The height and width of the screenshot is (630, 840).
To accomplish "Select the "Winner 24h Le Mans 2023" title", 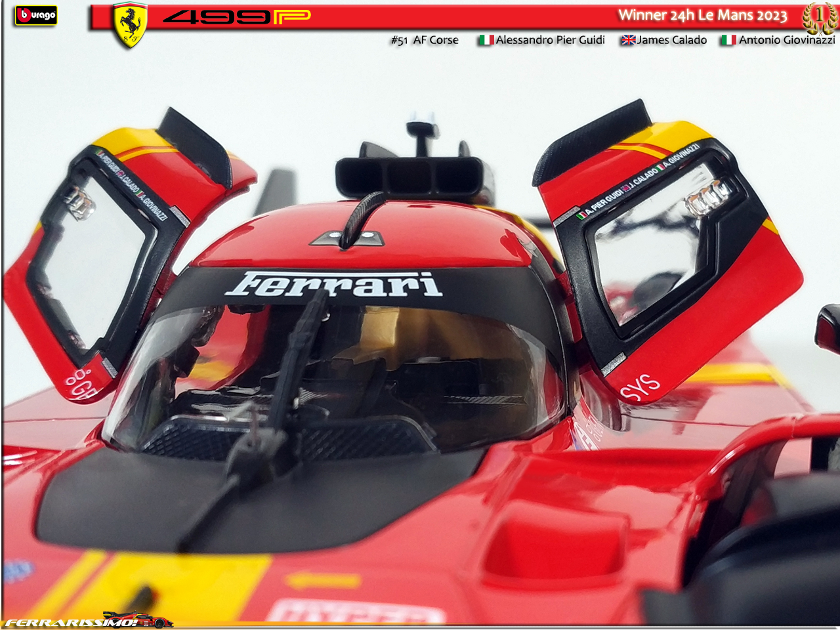I will (702, 15).
